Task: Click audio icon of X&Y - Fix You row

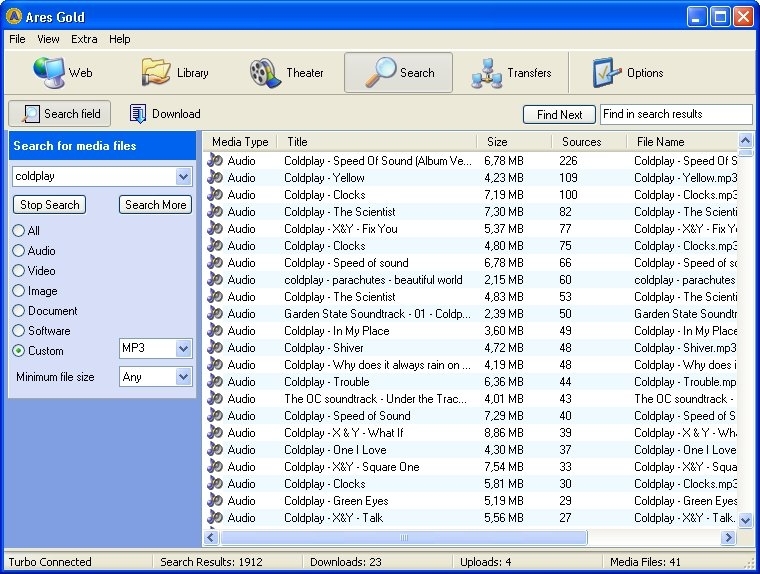Action: [215, 228]
